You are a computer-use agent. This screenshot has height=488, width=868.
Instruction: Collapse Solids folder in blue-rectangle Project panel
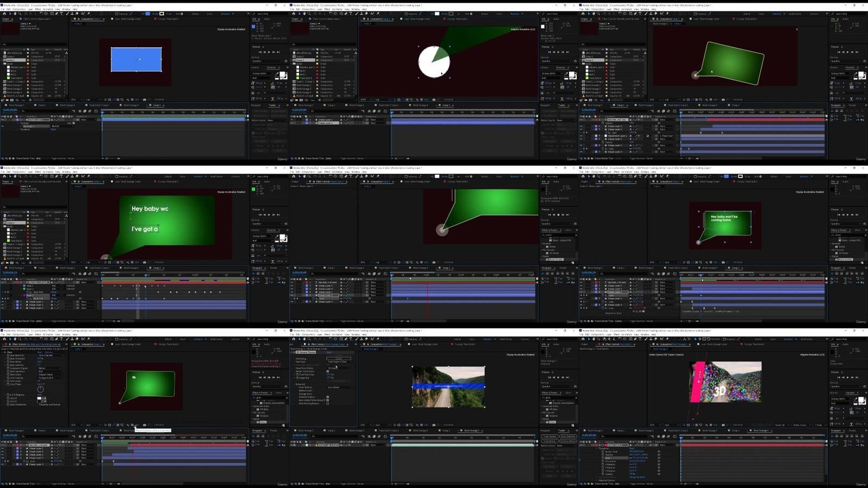pos(2,64)
